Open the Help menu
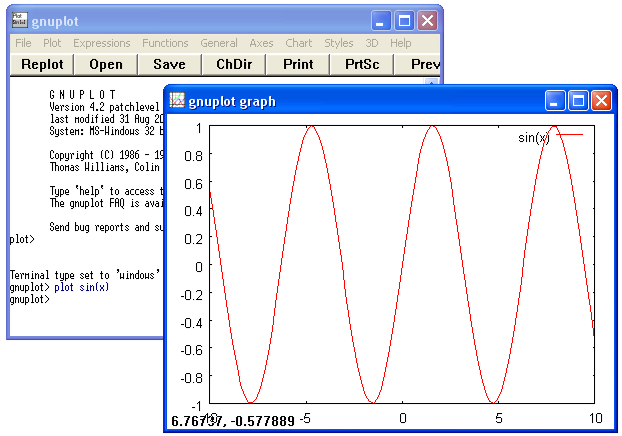The image size is (622, 436). (x=400, y=43)
